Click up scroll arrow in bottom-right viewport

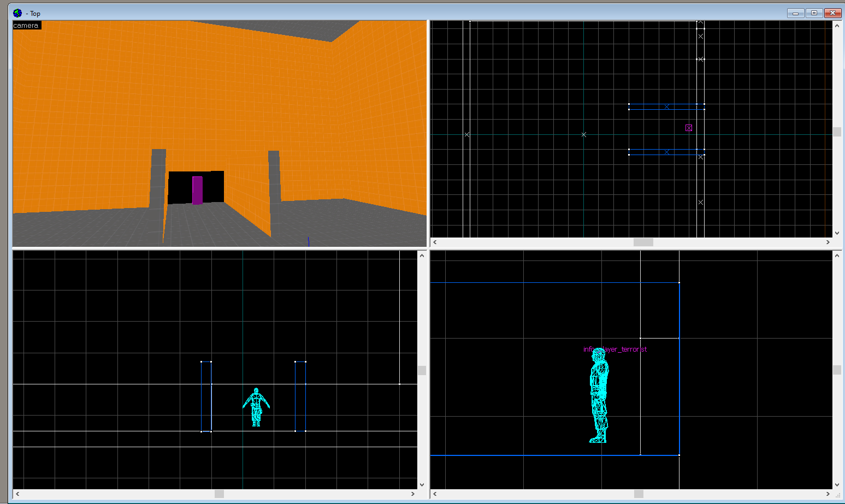point(837,255)
